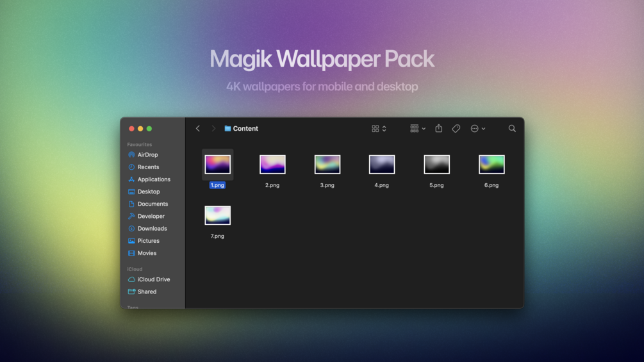Open iCloud Drive label in sidebar
Screen dimensions: 644x362
pos(154,279)
